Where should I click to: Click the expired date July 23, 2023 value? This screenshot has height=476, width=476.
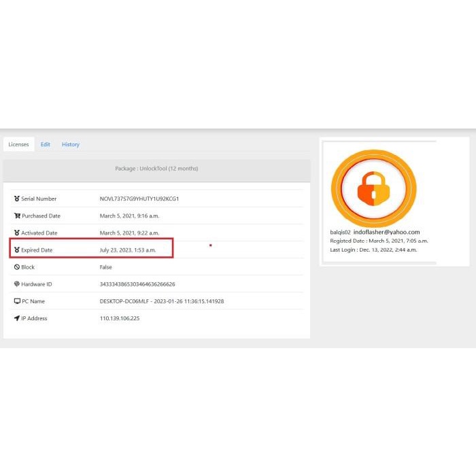pyautogui.click(x=127, y=250)
